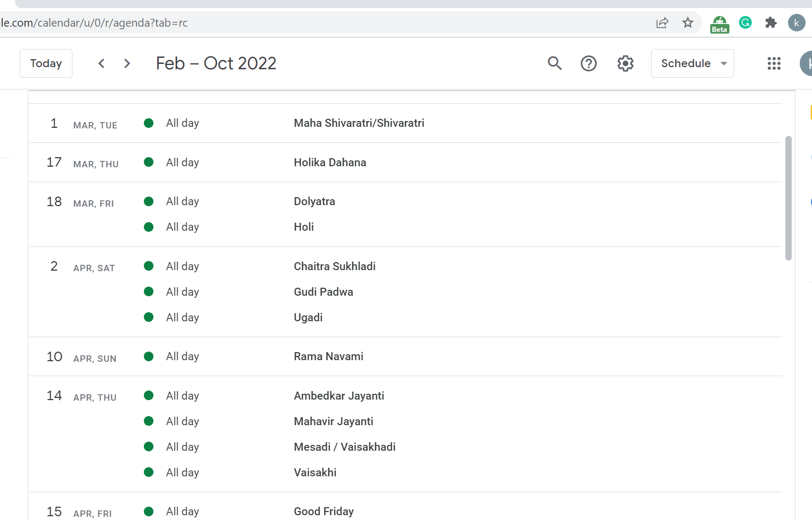812x520 pixels.
Task: Open the Support help icon
Action: [588, 63]
